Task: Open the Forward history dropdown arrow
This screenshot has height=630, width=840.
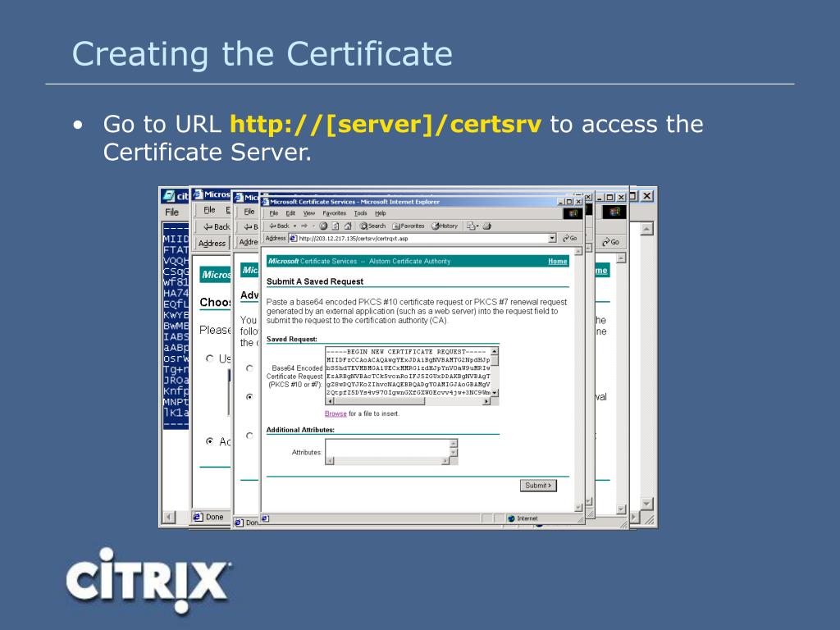Action: pos(313,226)
